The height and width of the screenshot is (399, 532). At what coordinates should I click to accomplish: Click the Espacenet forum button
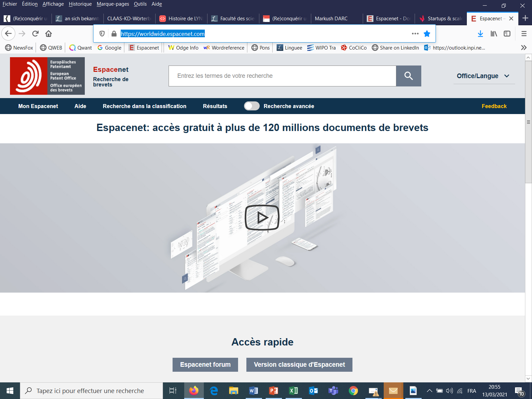click(205, 365)
